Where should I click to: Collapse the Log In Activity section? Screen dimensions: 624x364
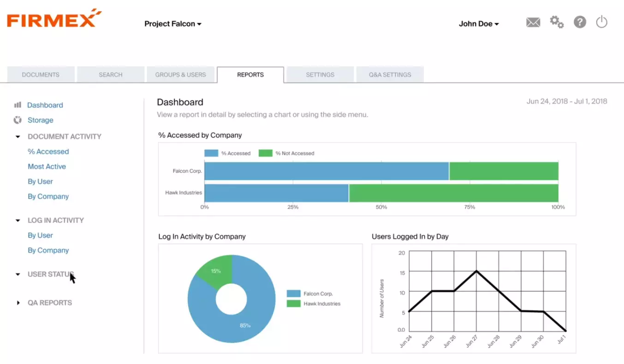[x=18, y=221]
